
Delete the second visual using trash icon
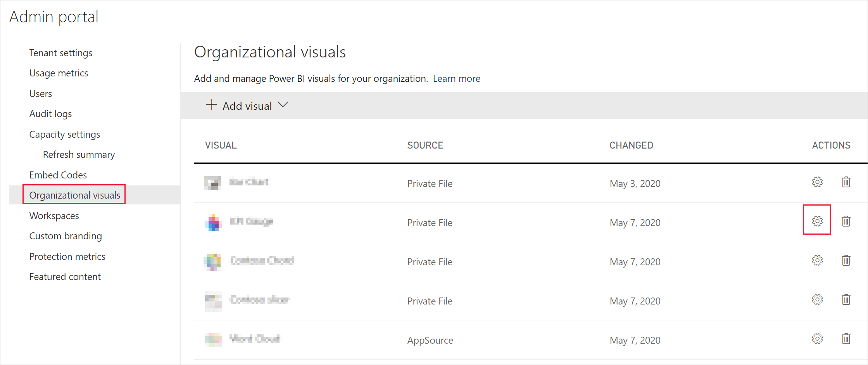coord(846,221)
